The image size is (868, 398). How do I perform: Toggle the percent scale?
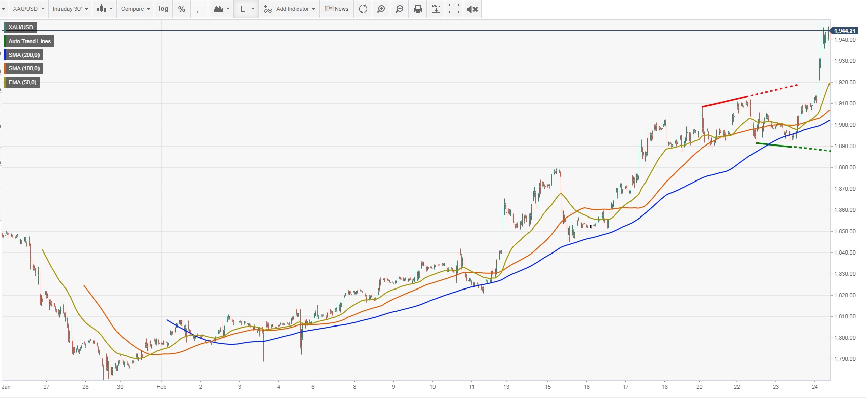(182, 9)
